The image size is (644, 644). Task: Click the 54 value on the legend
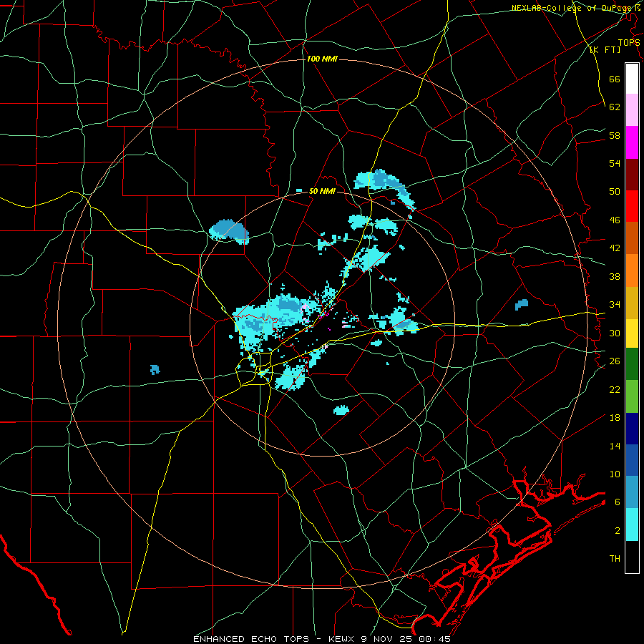pos(615,164)
